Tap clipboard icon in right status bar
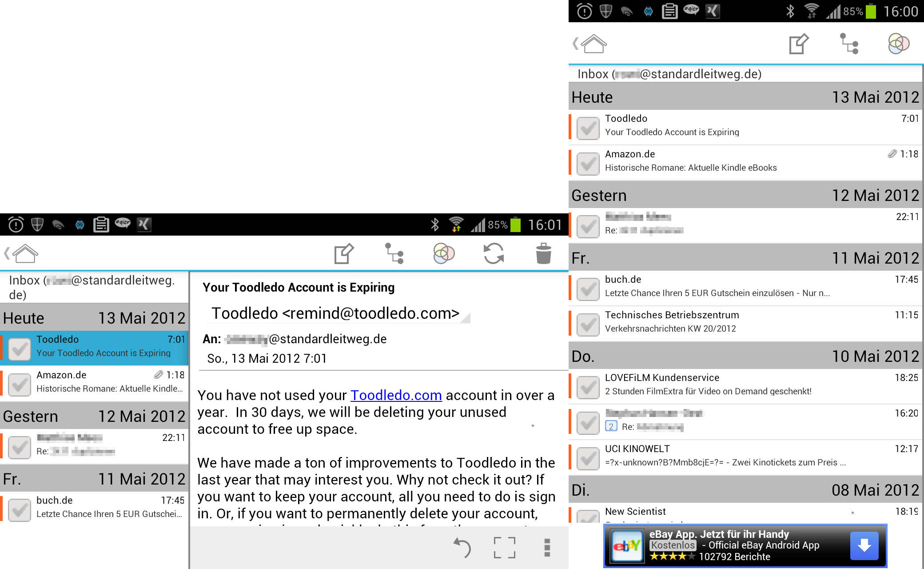The image size is (924, 569). click(669, 11)
